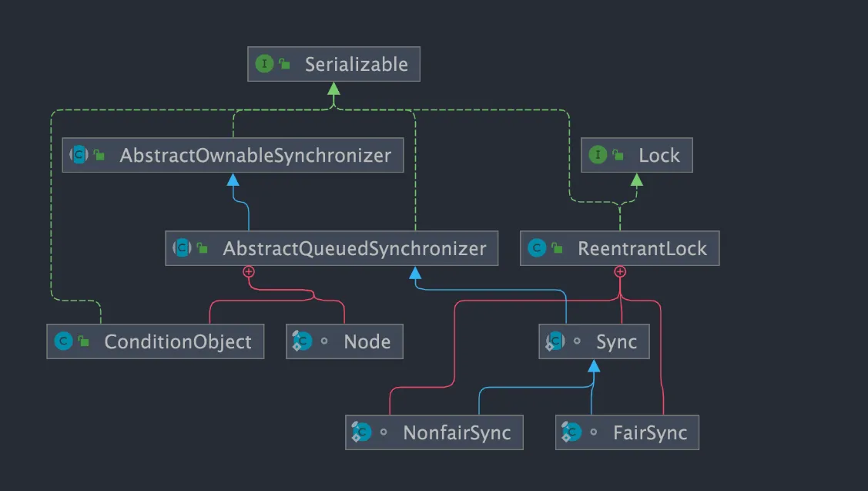Screen dimensions: 868x491
Task: Select the Serializable node label
Action: tap(356, 64)
